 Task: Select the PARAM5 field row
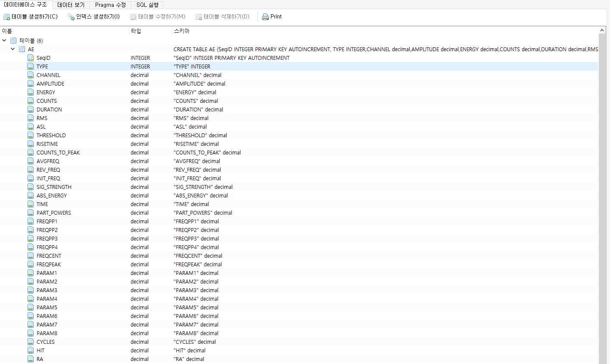tap(299, 307)
